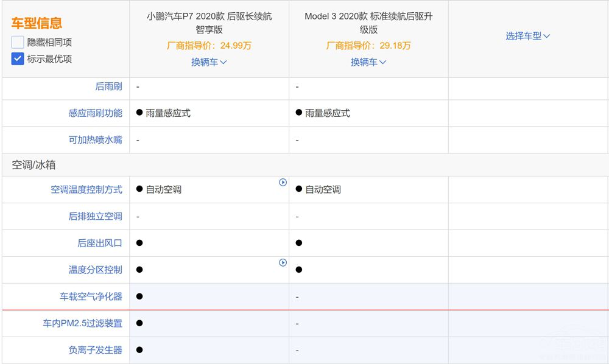
Task: Open 车载空气净化器 parameter link
Action: pyautogui.click(x=91, y=296)
